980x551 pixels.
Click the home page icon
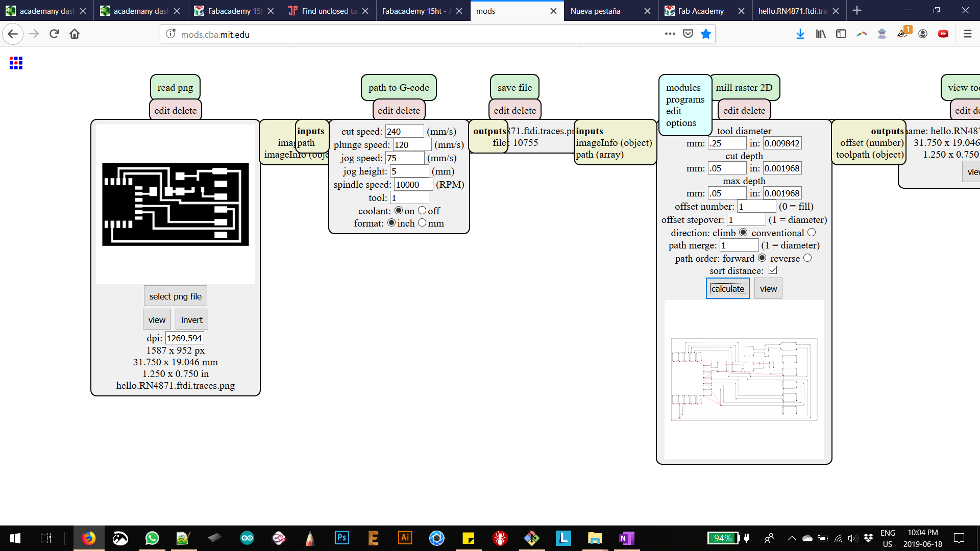tap(75, 34)
